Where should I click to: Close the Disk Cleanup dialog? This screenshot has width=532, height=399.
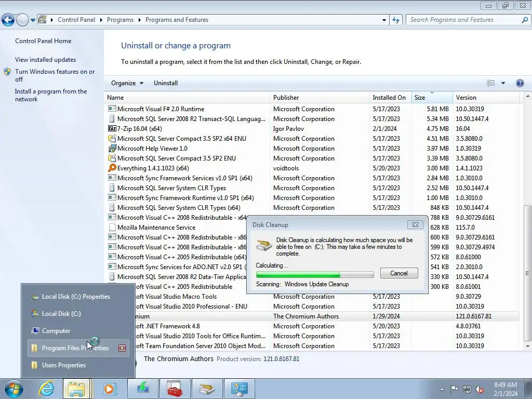(415, 224)
